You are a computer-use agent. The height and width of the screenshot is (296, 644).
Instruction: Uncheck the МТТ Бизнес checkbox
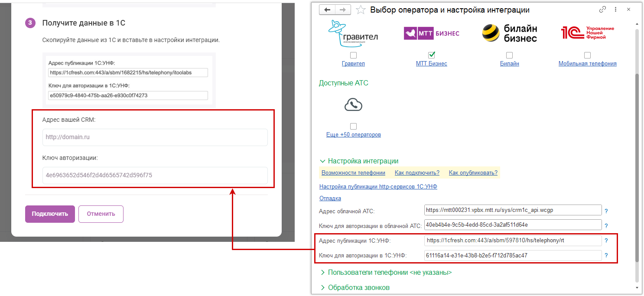[x=431, y=55]
